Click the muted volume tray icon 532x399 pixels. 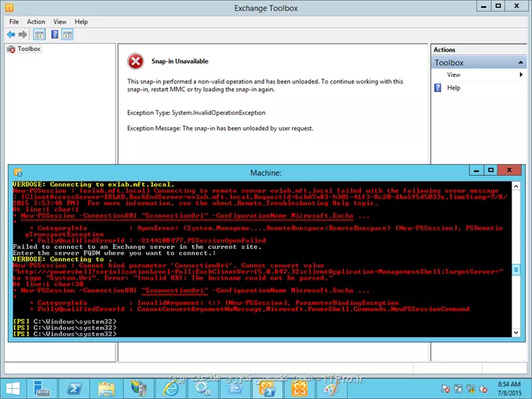click(483, 389)
